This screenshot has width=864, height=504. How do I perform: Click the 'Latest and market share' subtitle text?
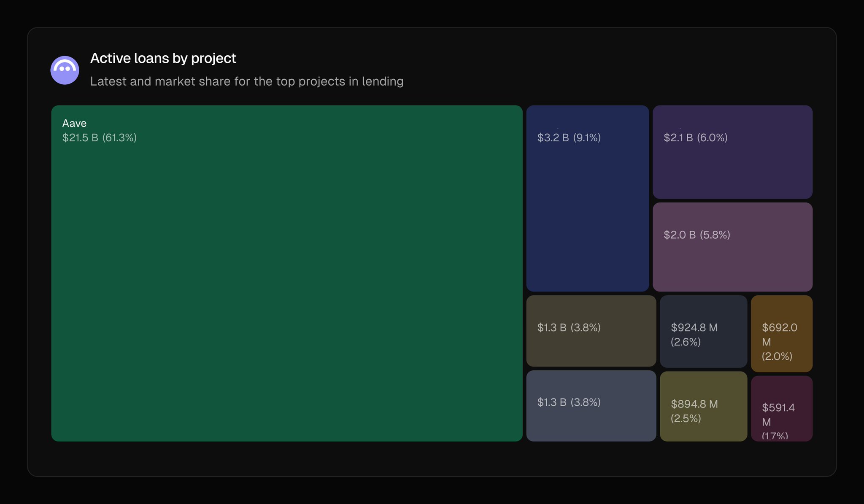pos(246,81)
